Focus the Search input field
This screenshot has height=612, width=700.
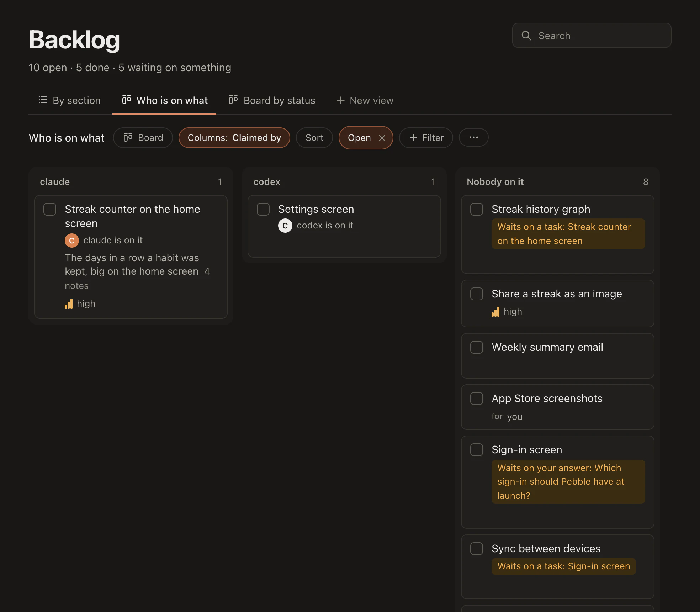(592, 36)
